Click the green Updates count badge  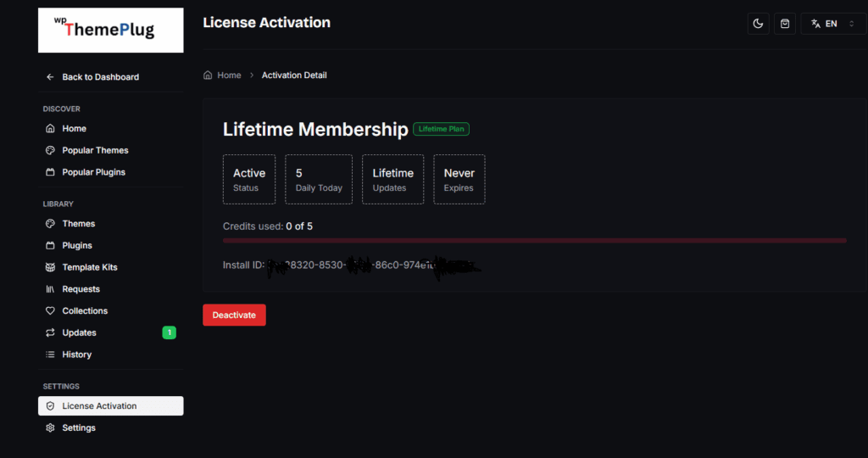[x=169, y=332]
